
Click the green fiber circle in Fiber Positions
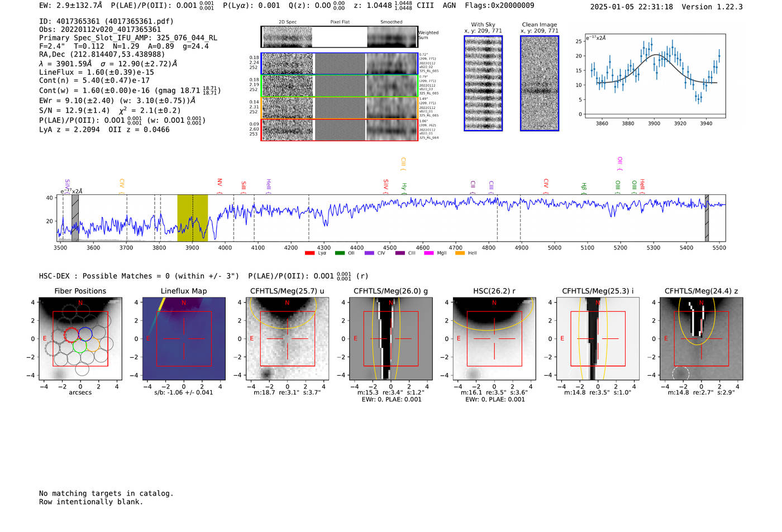point(79,346)
